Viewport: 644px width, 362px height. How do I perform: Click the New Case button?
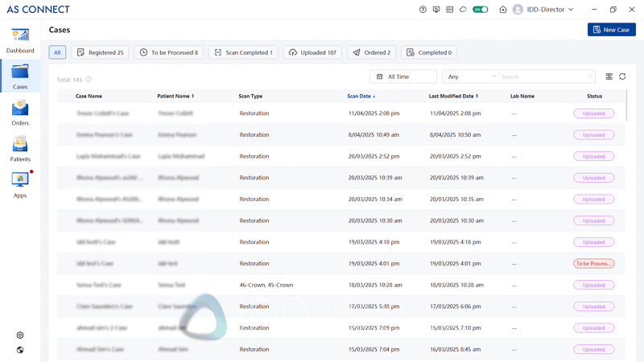(611, 30)
